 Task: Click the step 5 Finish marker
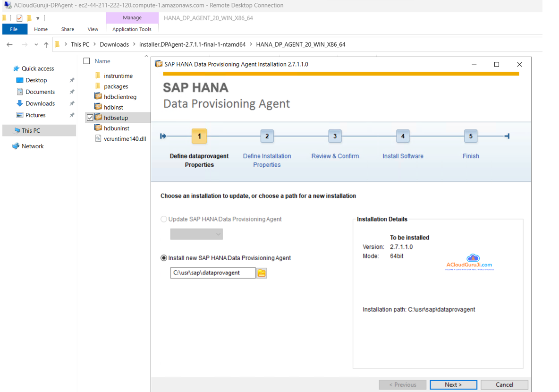(470, 136)
